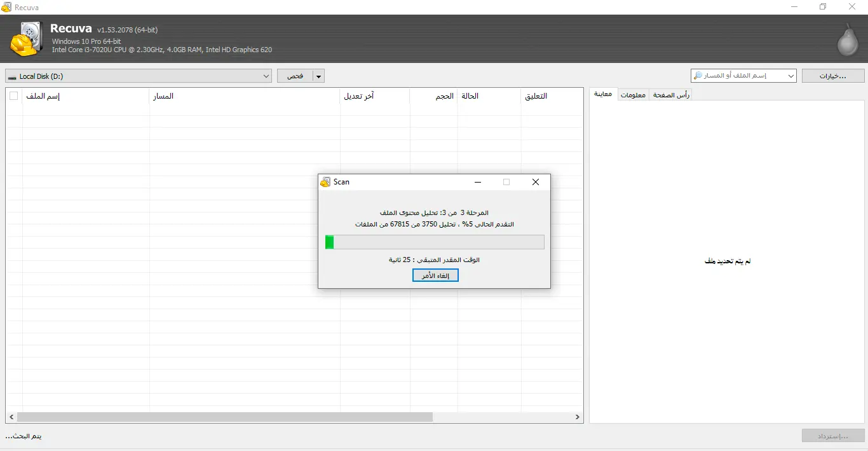Open the Local Disk (D:) drive dropdown
The width and height of the screenshot is (868, 451).
click(266, 76)
